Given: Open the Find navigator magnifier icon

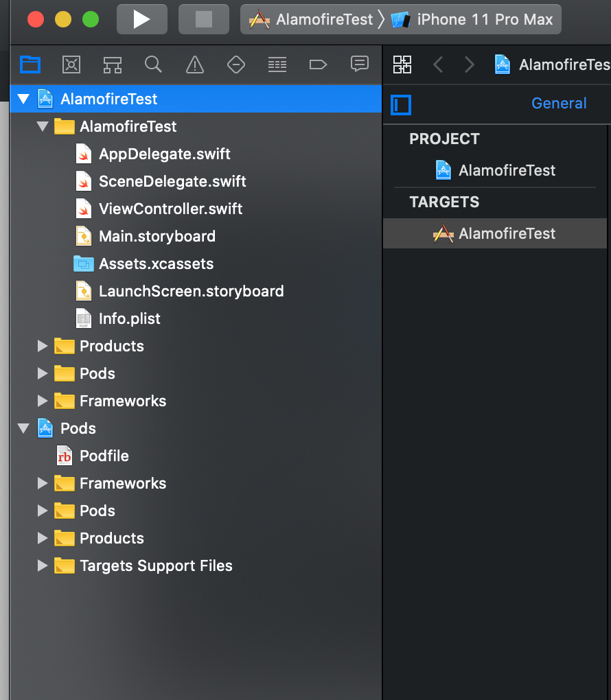Looking at the screenshot, I should tap(153, 65).
